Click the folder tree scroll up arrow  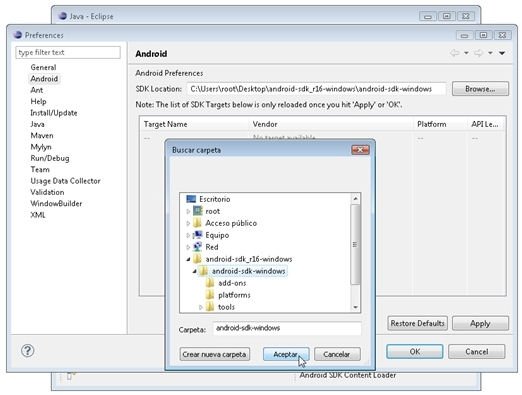pyautogui.click(x=355, y=199)
